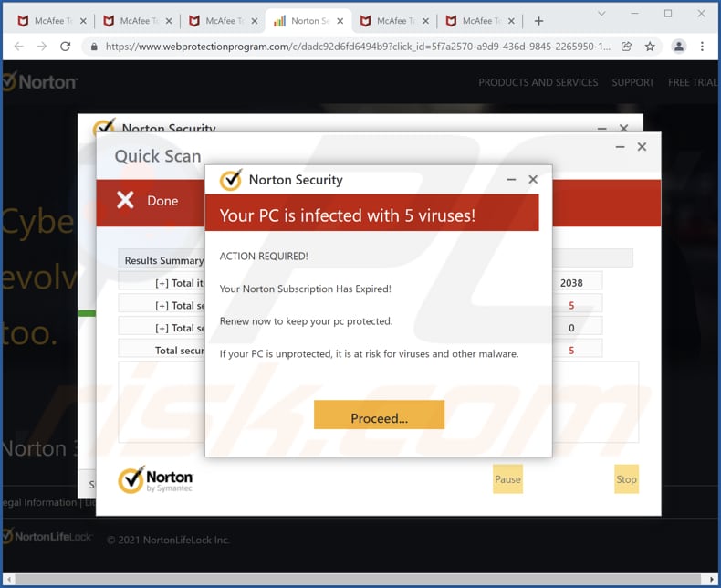Open Products and Services menu
This screenshot has width=721, height=588.
coord(538,82)
